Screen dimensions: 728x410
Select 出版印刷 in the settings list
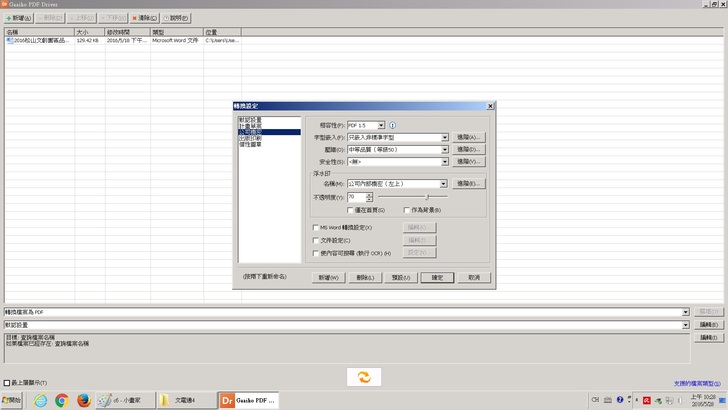pyautogui.click(x=251, y=138)
